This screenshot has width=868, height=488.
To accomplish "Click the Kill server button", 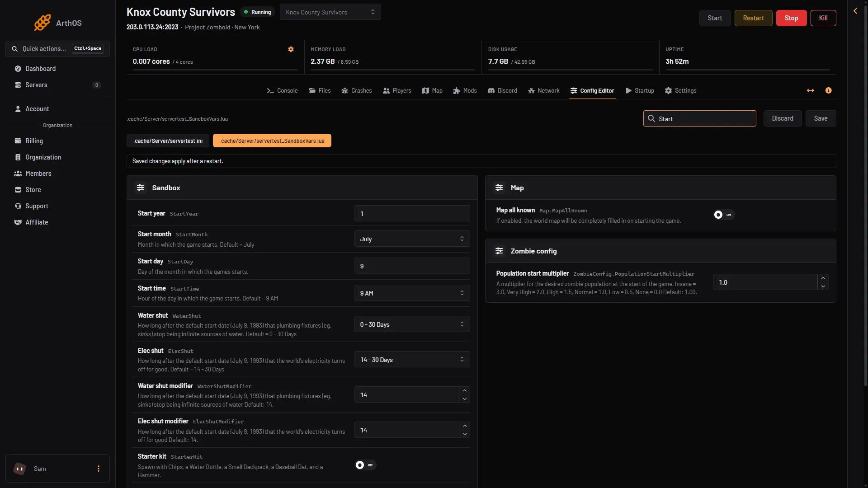I will tap(823, 18).
